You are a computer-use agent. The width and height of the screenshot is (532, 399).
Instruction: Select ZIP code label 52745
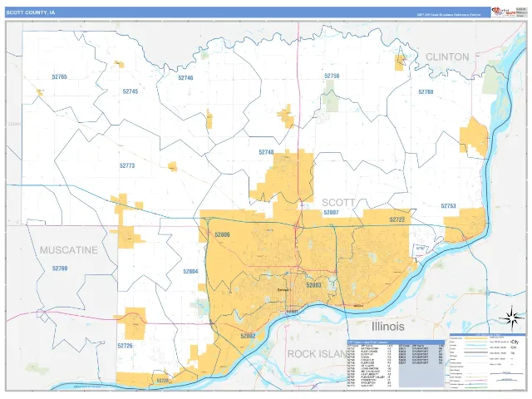tap(131, 91)
